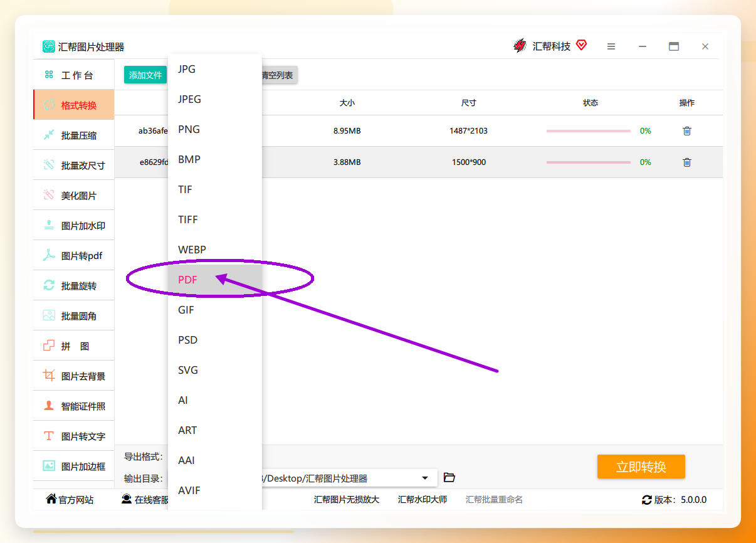756x543 pixels.
Task: Click the 汇帮图片处理器 app logo icon
Action: tap(49, 46)
